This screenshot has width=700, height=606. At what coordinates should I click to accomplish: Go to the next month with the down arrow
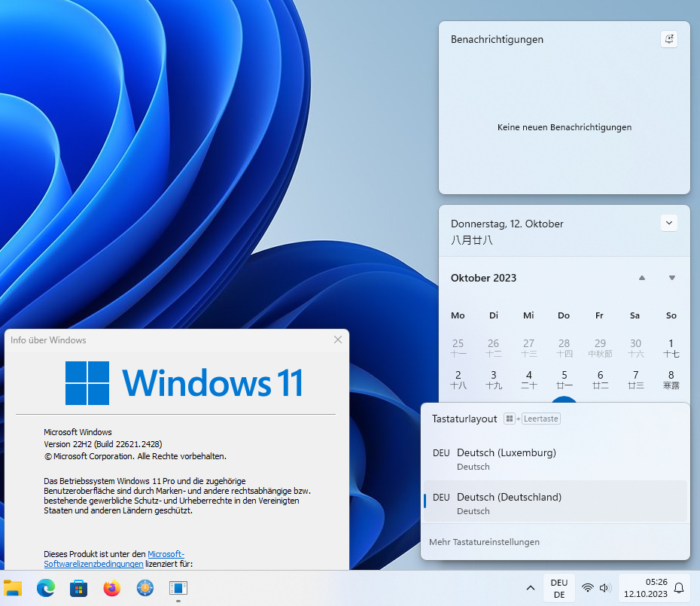(x=672, y=278)
